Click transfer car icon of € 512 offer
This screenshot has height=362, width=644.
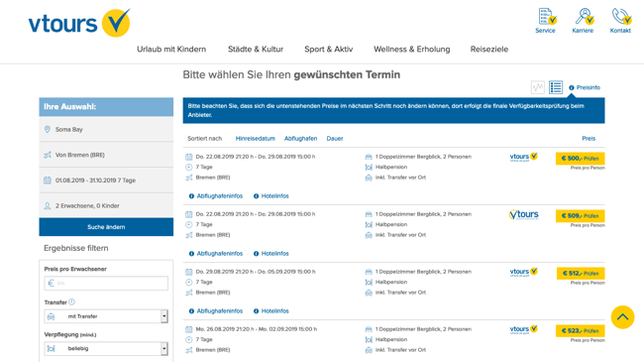(369, 293)
